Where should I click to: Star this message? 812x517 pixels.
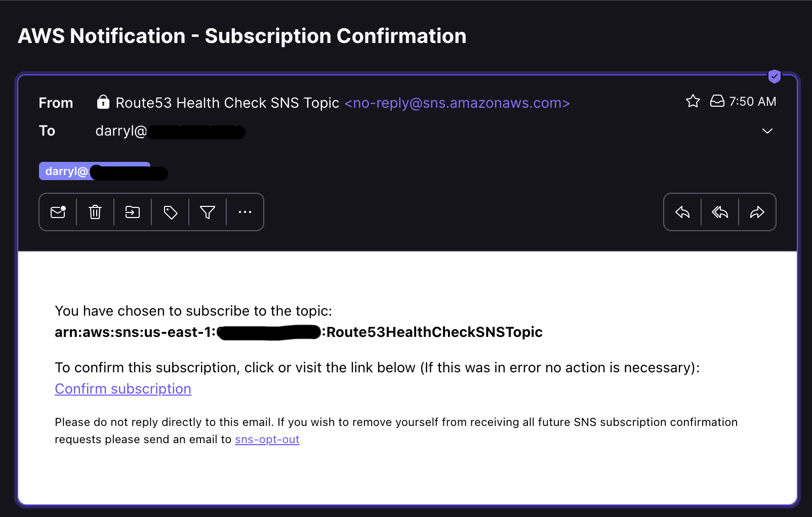pyautogui.click(x=693, y=101)
